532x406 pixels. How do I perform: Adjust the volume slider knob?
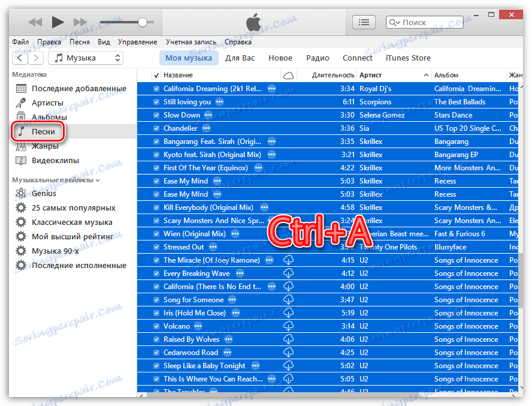[143, 22]
